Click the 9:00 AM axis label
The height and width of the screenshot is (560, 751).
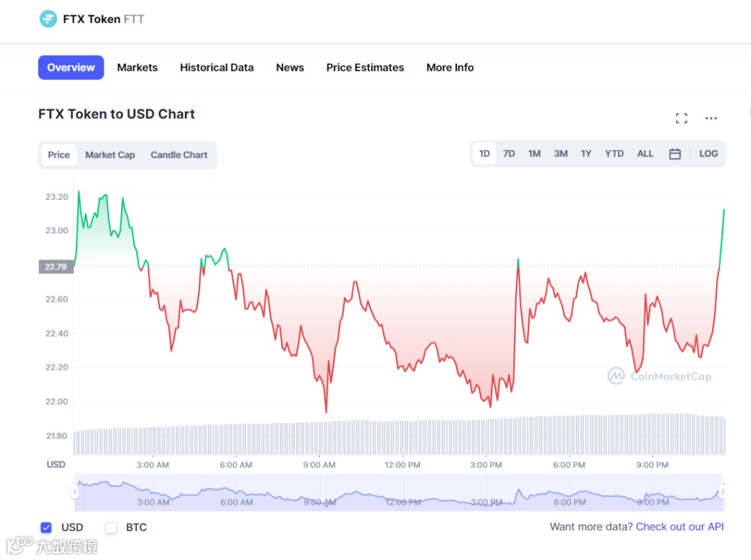point(319,465)
